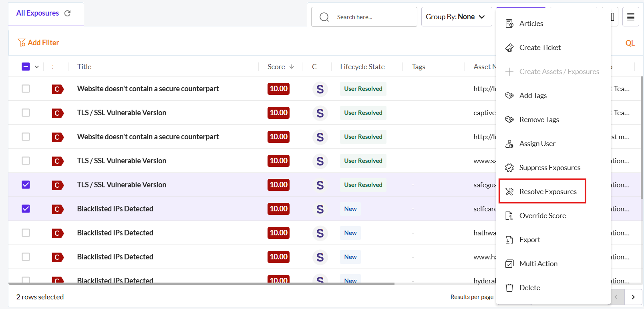Click the search magnifier icon
This screenshot has height=309, width=644.
click(324, 17)
